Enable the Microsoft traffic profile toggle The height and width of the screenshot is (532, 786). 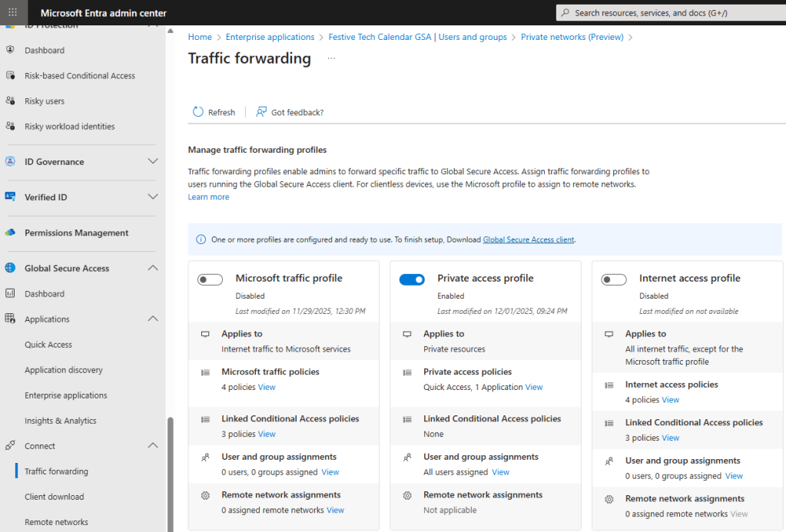click(210, 280)
